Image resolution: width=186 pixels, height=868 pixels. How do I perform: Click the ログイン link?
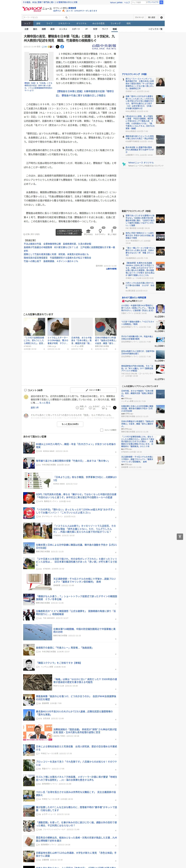57,11
